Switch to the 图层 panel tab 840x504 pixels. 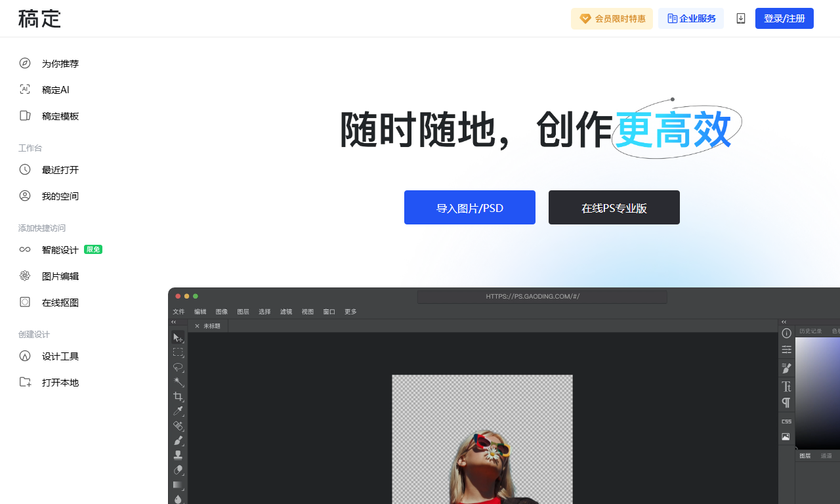[805, 456]
